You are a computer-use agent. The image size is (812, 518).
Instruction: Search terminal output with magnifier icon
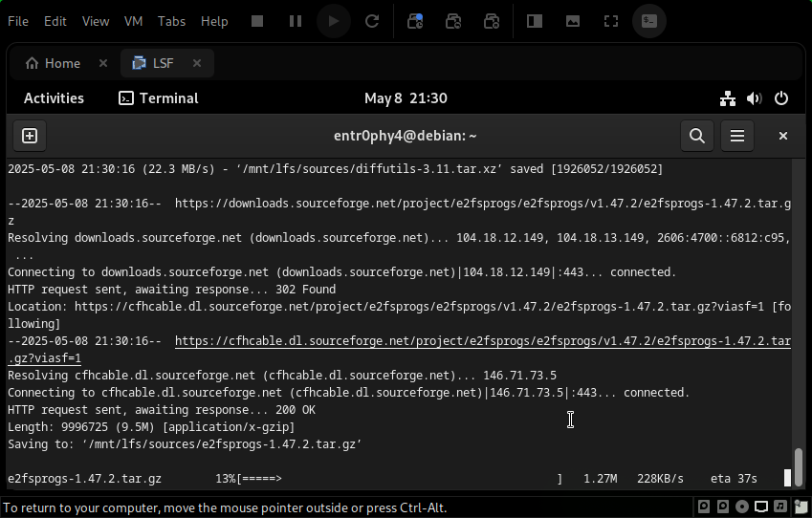(x=696, y=136)
